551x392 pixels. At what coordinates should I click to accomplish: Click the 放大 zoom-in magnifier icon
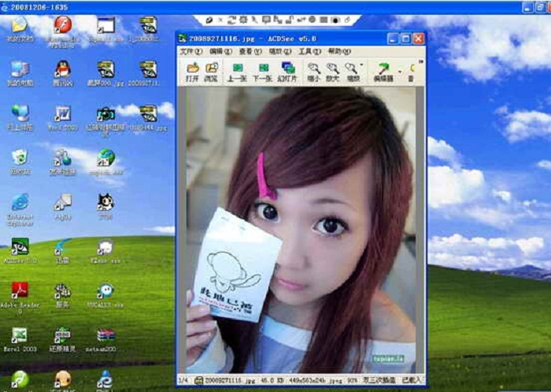click(x=332, y=72)
